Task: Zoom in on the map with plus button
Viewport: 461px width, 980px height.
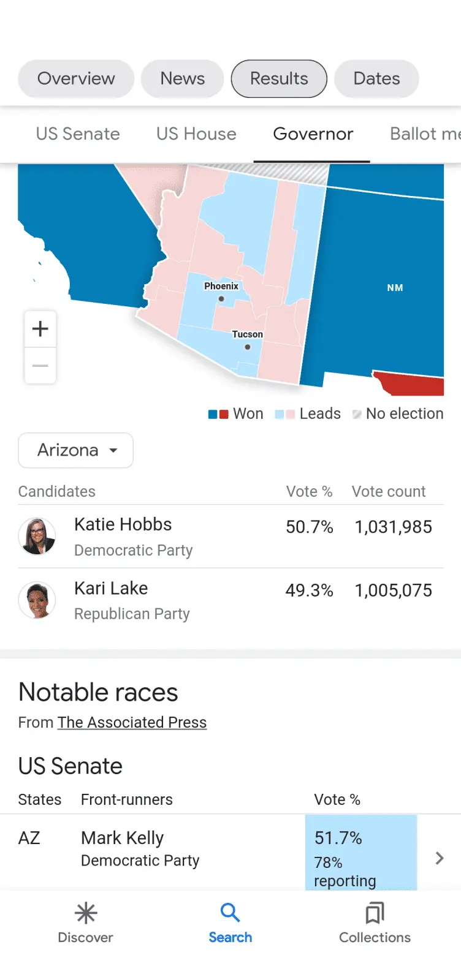Action: 40,329
